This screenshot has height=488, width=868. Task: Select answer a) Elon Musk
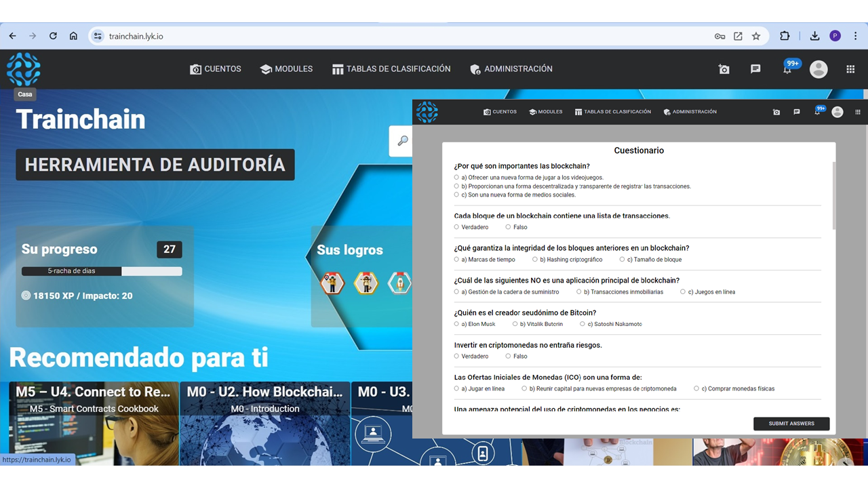456,324
